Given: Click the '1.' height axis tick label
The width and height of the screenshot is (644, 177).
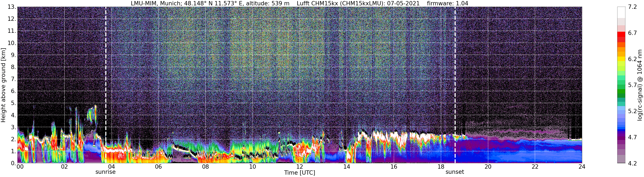Looking at the screenshot, I should [x=13, y=151].
